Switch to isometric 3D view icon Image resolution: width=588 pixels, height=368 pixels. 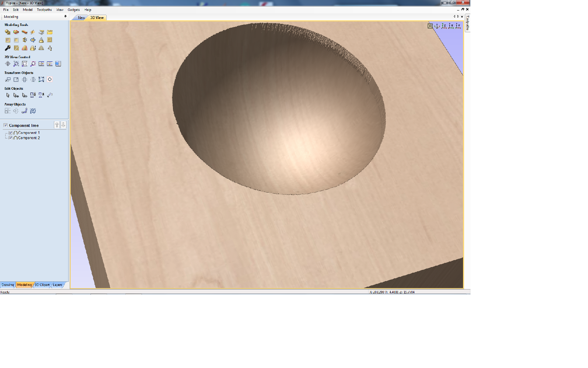point(437,26)
